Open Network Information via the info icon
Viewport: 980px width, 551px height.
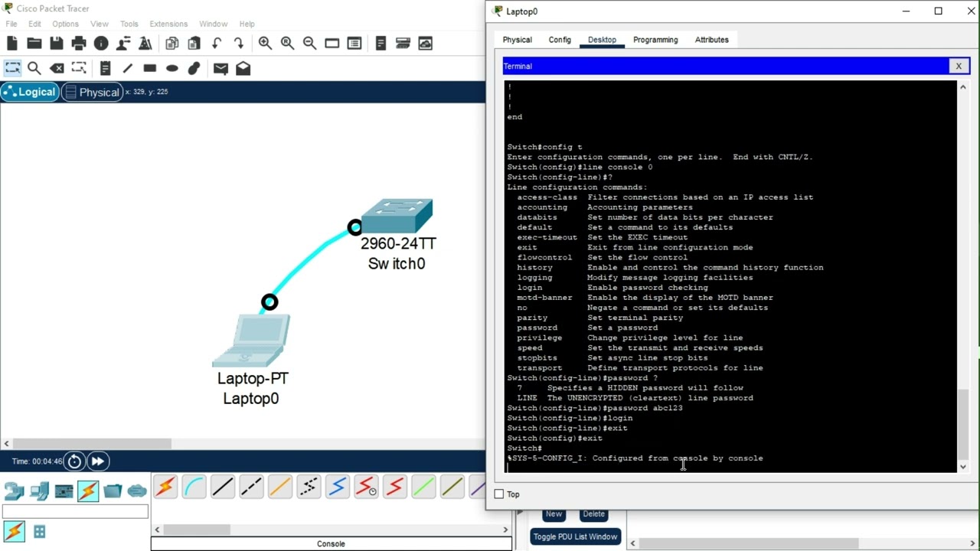(101, 44)
